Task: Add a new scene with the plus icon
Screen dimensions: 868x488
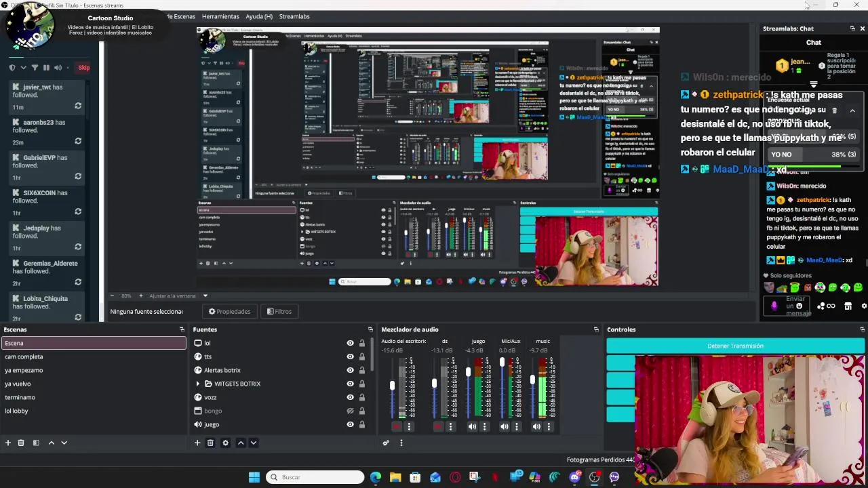Action: click(x=8, y=443)
